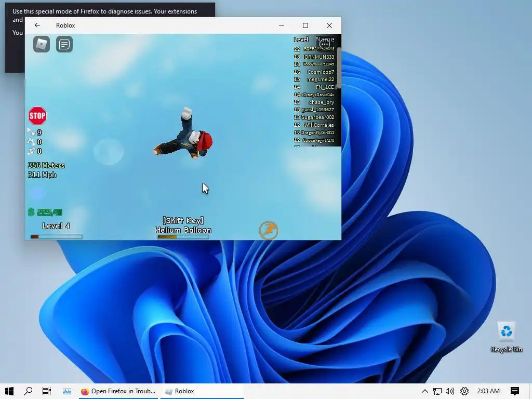Close the Roblox window
The image size is (532, 399).
(x=329, y=25)
